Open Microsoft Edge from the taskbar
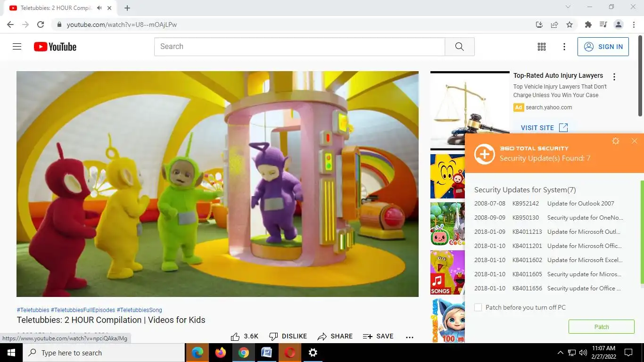The image size is (644, 362). click(x=198, y=353)
